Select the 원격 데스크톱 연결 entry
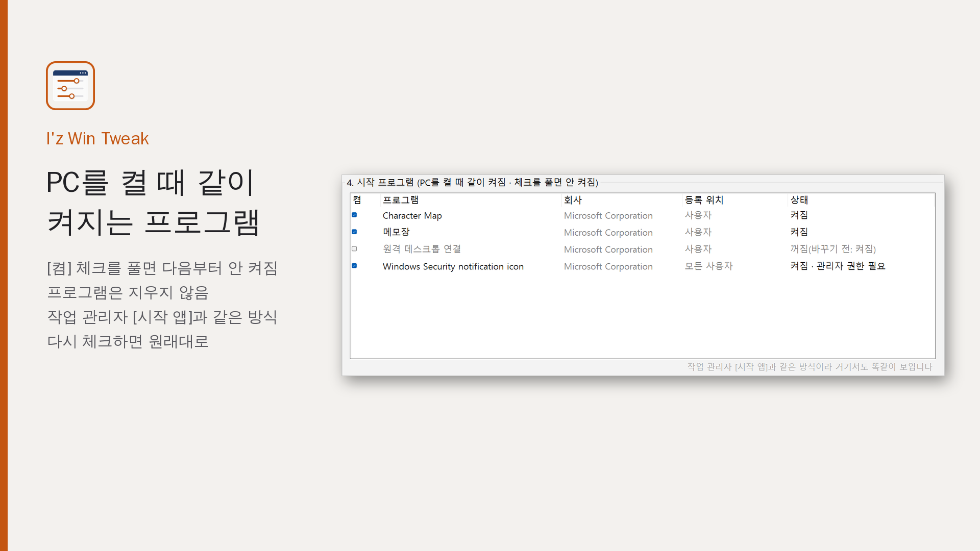The height and width of the screenshot is (551, 980). 422,249
